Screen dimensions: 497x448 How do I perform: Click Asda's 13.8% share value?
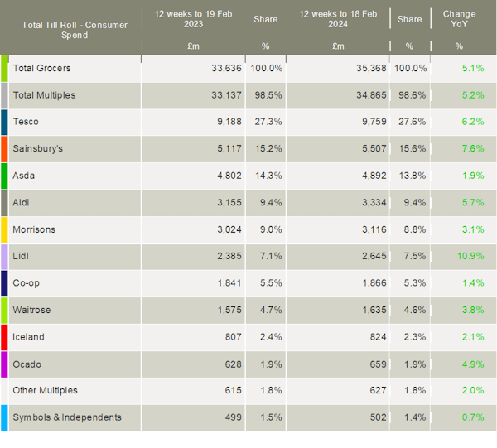(x=412, y=176)
